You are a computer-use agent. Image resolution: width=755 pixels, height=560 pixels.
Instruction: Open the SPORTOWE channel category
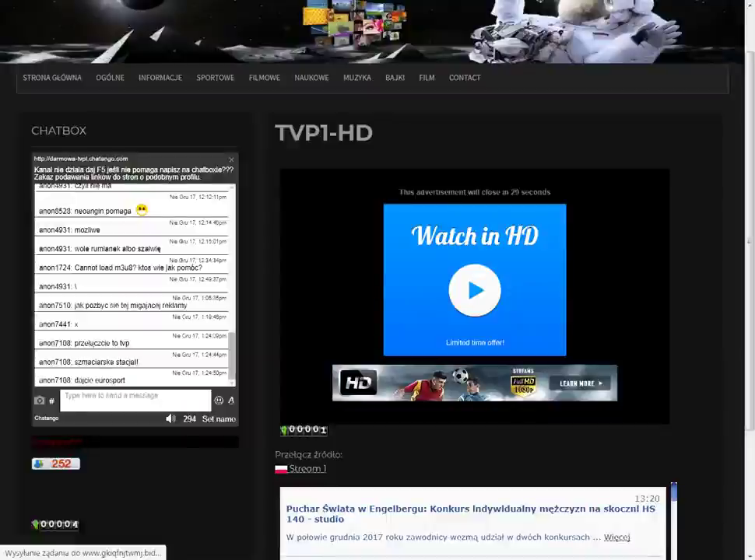[215, 78]
